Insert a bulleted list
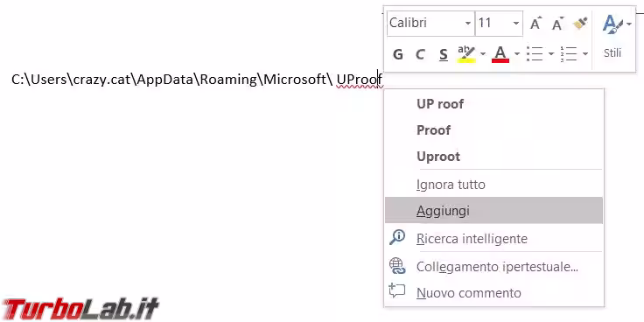Viewport: 644px width, 322px height. pos(535,53)
